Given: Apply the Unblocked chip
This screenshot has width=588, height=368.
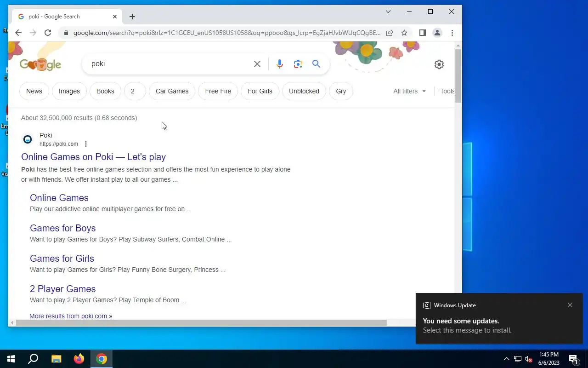Looking at the screenshot, I should point(304,91).
